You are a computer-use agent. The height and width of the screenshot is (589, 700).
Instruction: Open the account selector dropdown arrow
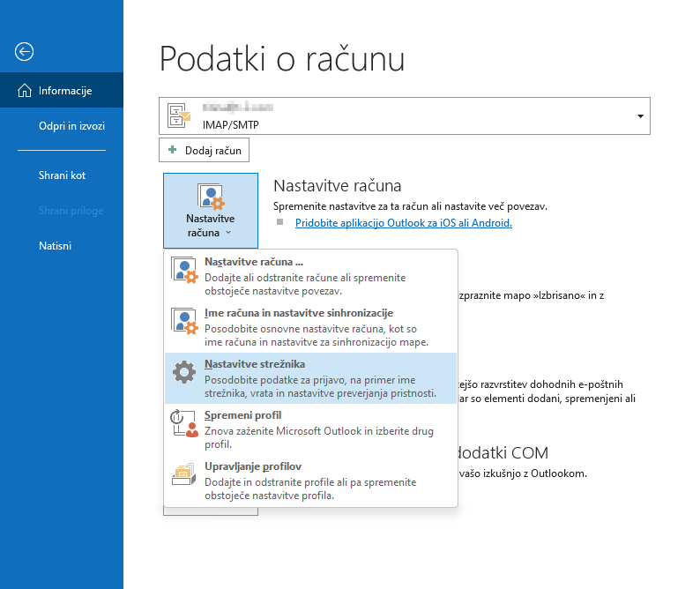click(x=639, y=116)
